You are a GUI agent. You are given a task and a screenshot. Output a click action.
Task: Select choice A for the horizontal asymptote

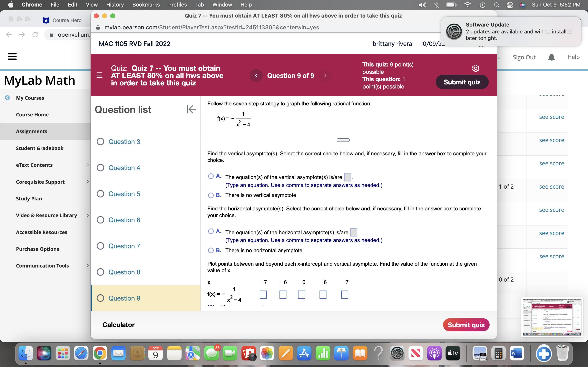point(211,231)
